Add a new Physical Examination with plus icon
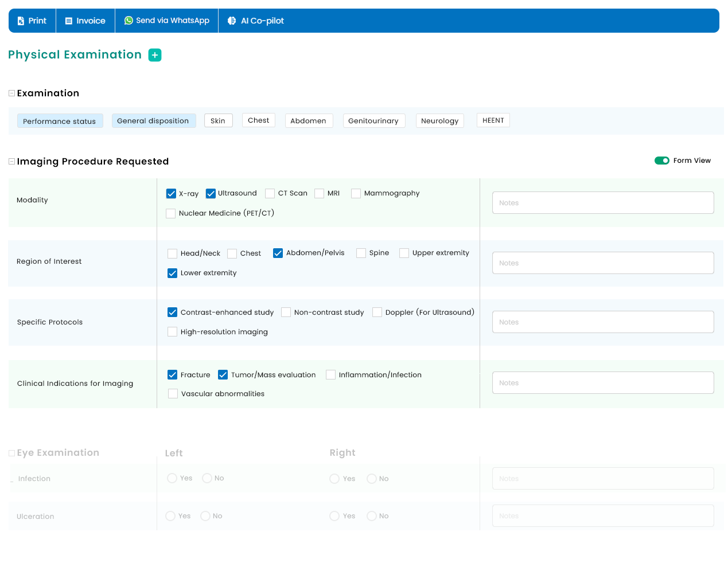This screenshot has width=728, height=567. [x=155, y=55]
